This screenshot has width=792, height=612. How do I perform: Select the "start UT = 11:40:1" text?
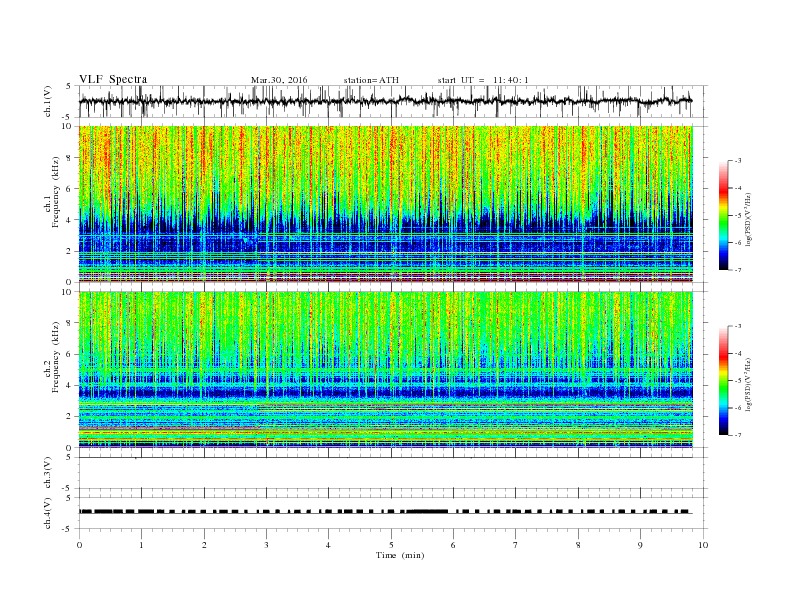483,80
